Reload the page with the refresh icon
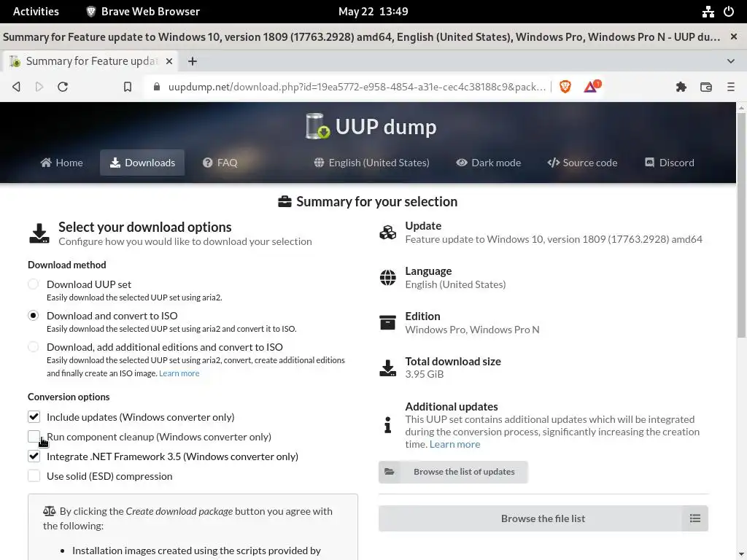The height and width of the screenshot is (560, 747). tap(63, 87)
